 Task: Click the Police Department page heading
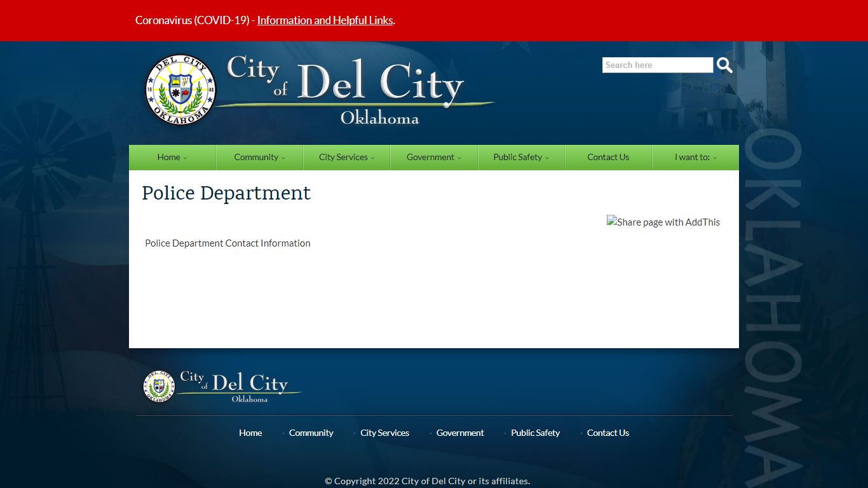tap(226, 193)
